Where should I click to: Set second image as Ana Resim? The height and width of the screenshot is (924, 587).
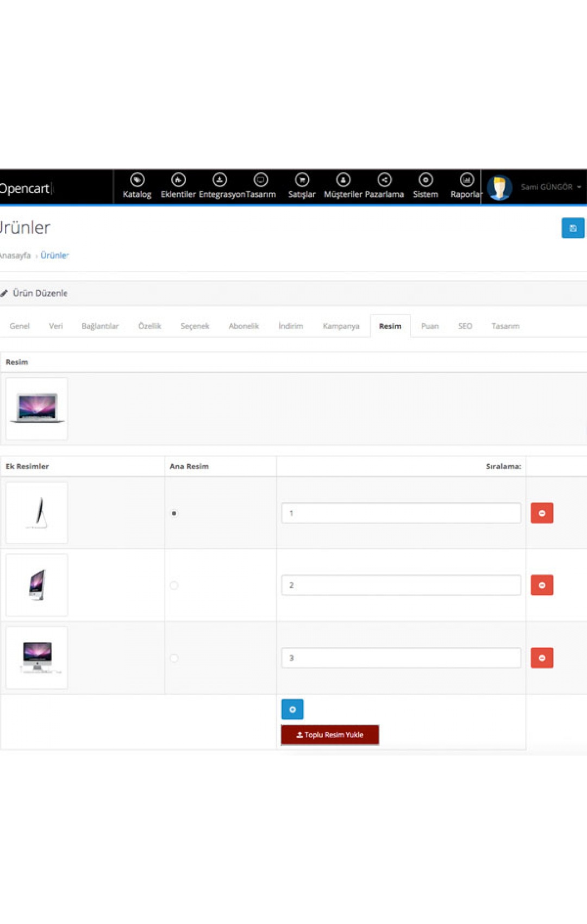click(x=174, y=585)
